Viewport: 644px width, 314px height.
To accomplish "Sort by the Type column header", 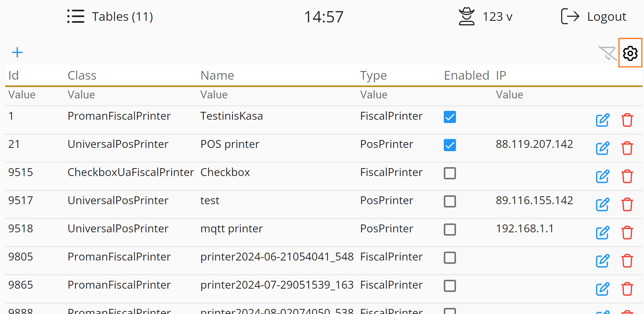I will click(x=373, y=75).
